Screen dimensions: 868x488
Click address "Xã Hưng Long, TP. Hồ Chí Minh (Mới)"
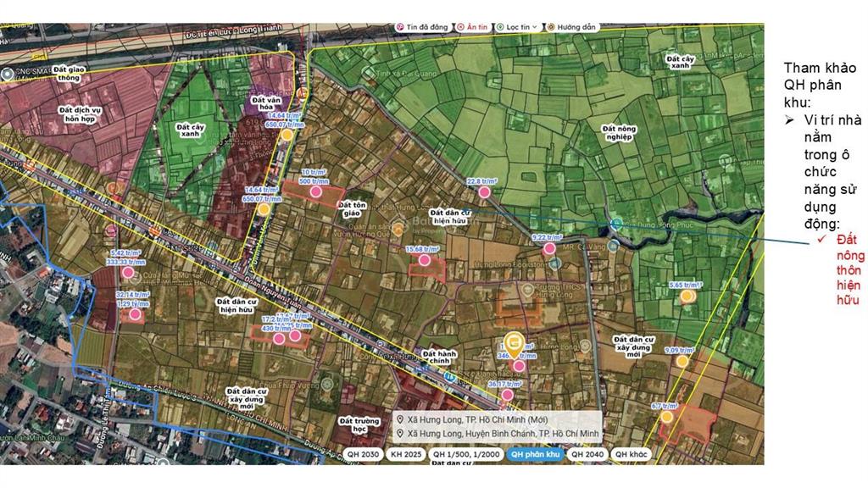[479, 419]
